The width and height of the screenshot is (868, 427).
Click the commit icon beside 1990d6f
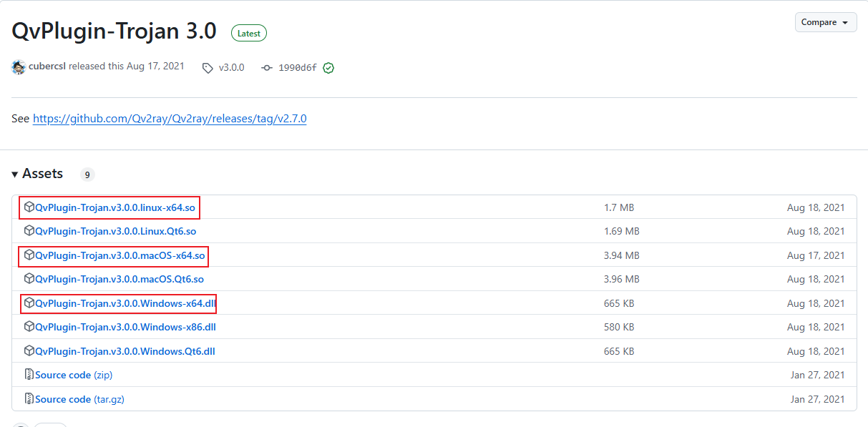(x=267, y=68)
